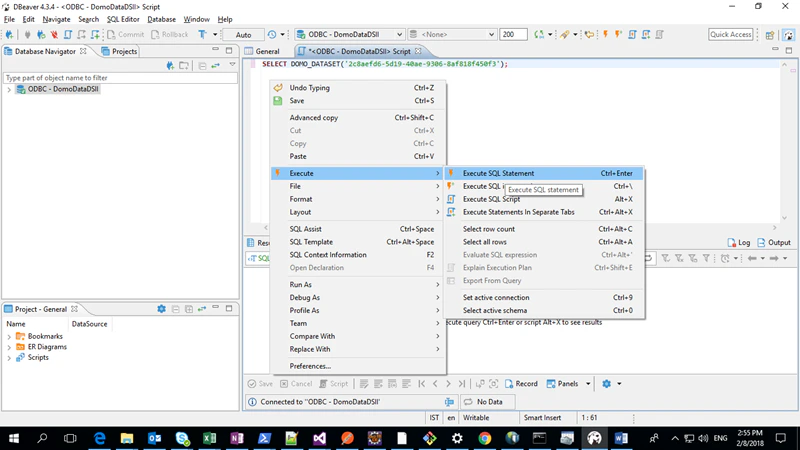This screenshot has height=450, width=800.
Task: Expand the ER Diagrams folder
Action: (9, 347)
